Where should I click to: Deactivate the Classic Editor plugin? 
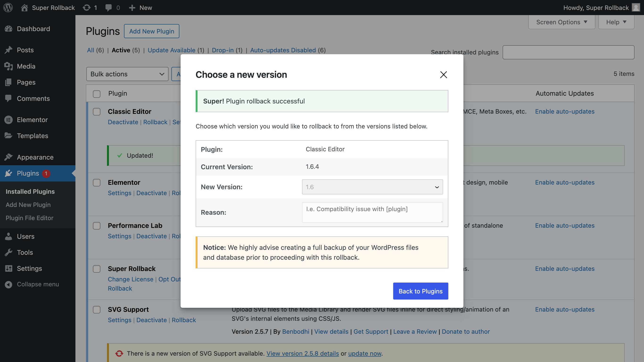click(x=123, y=122)
